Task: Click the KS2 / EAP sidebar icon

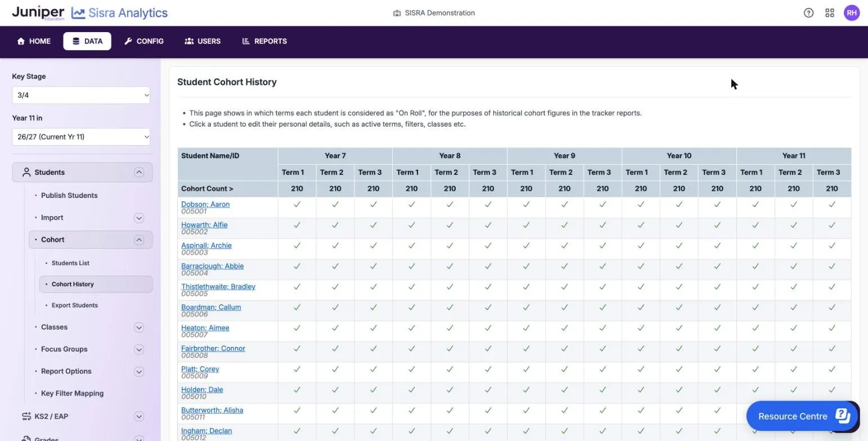Action: coord(26,416)
